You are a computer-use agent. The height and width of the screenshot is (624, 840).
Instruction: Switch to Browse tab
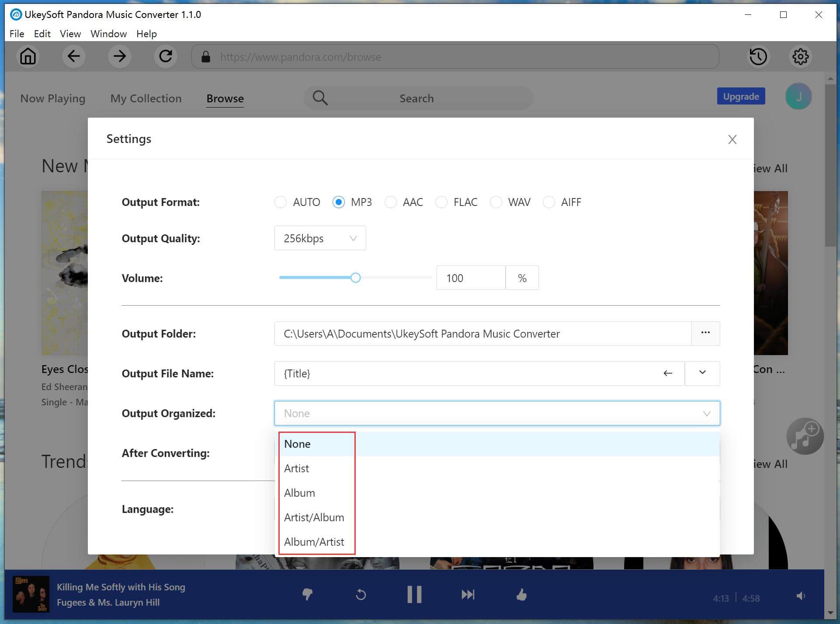tap(225, 98)
